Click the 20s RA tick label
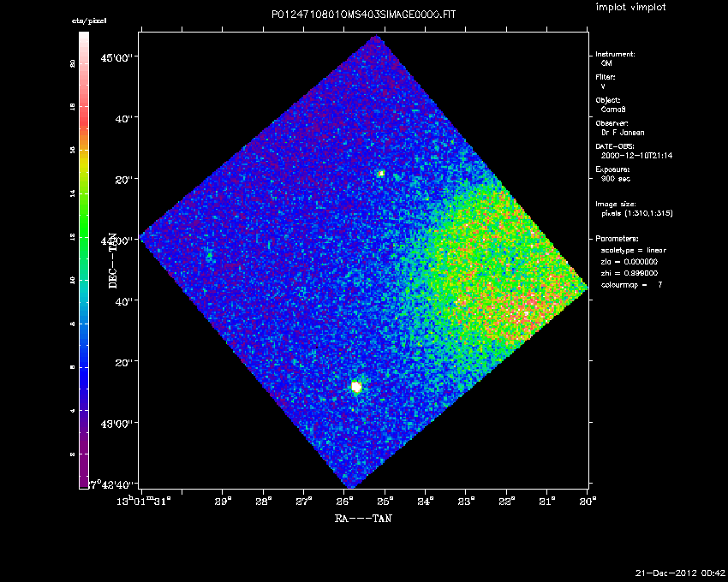 pyautogui.click(x=588, y=502)
